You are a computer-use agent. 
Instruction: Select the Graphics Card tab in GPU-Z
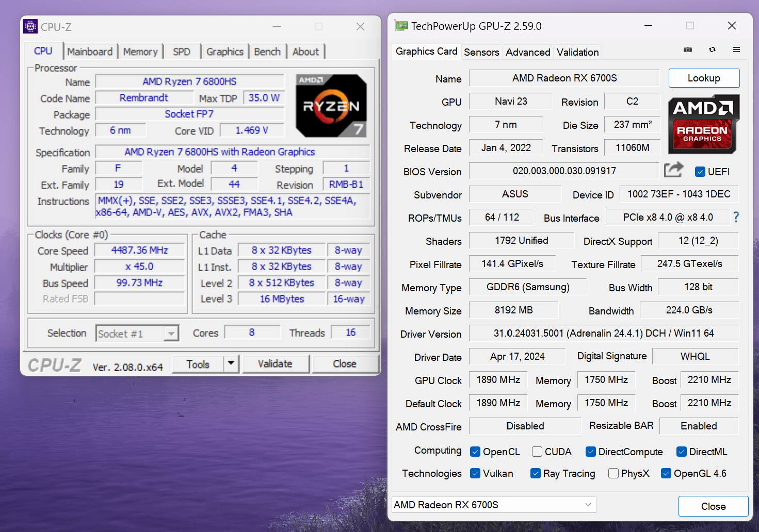426,52
